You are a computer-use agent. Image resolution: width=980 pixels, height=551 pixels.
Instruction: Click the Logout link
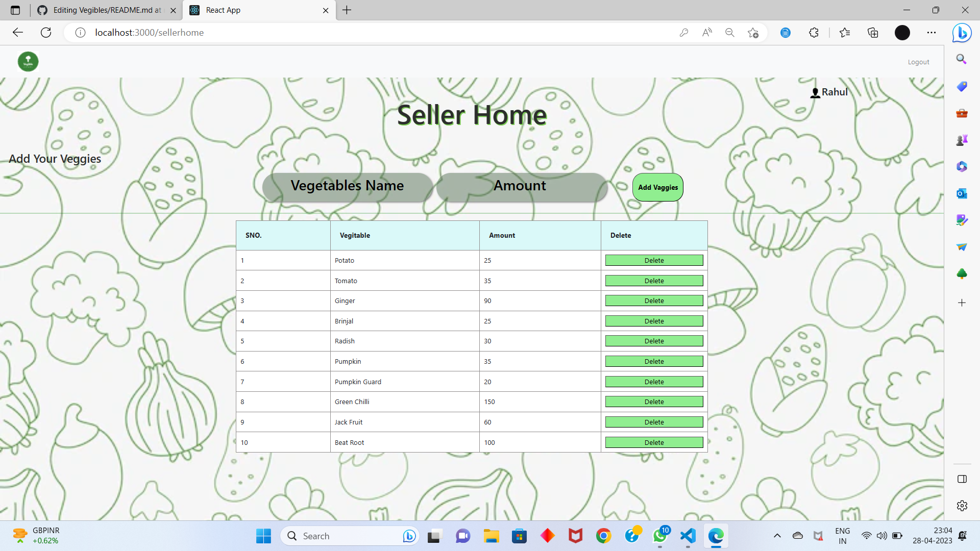(918, 62)
